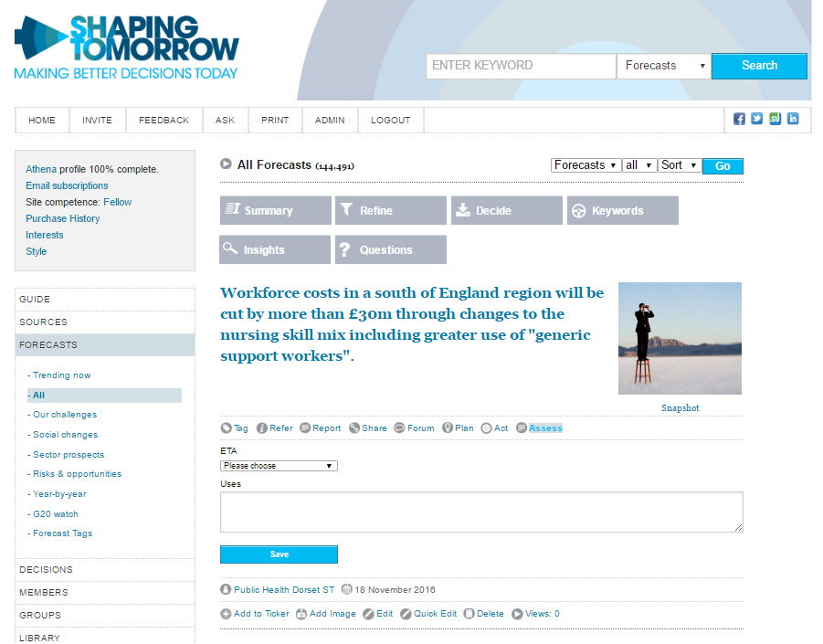Click the Share icon
The width and height of the screenshot is (823, 644).
pos(354,428)
